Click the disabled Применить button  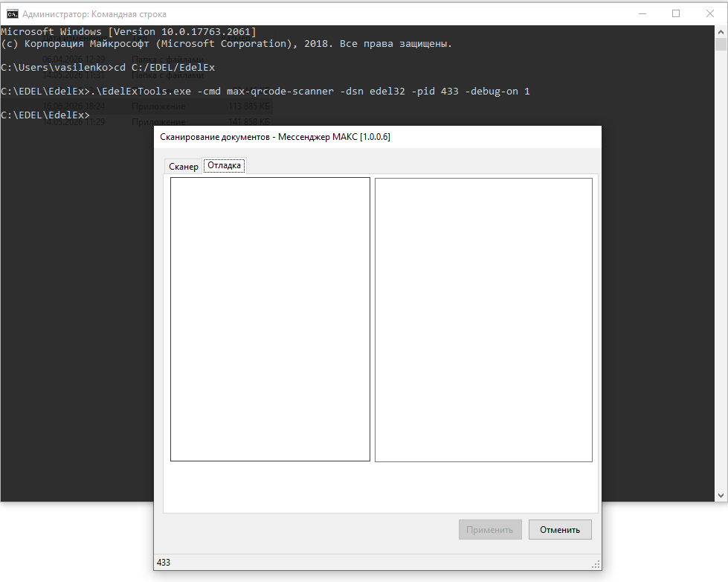[x=490, y=529]
